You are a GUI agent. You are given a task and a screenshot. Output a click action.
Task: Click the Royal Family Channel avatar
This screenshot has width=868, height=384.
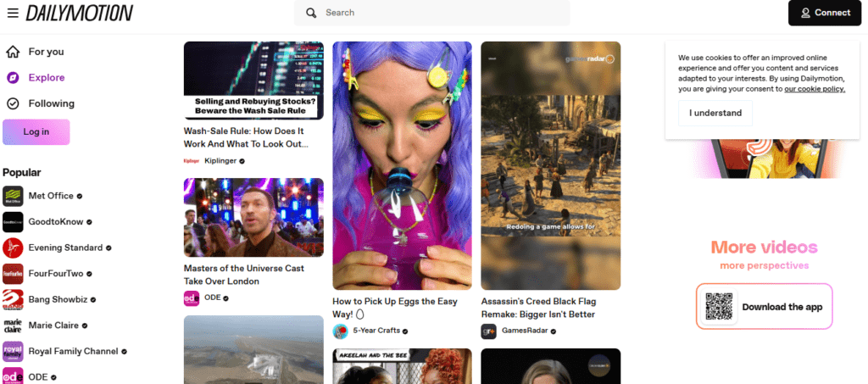(13, 351)
